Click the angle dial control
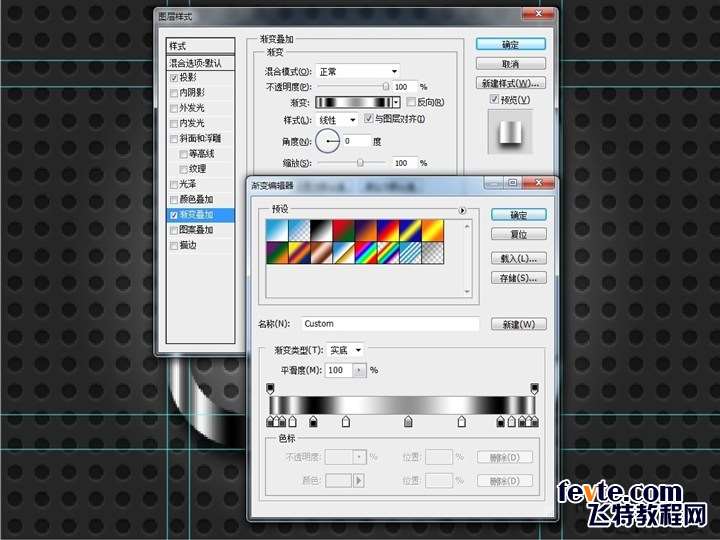Image resolution: width=720 pixels, height=540 pixels. click(x=328, y=141)
